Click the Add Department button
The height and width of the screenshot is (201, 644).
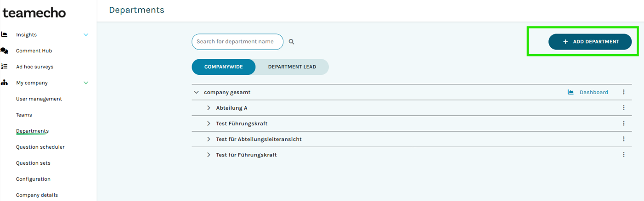tap(590, 42)
